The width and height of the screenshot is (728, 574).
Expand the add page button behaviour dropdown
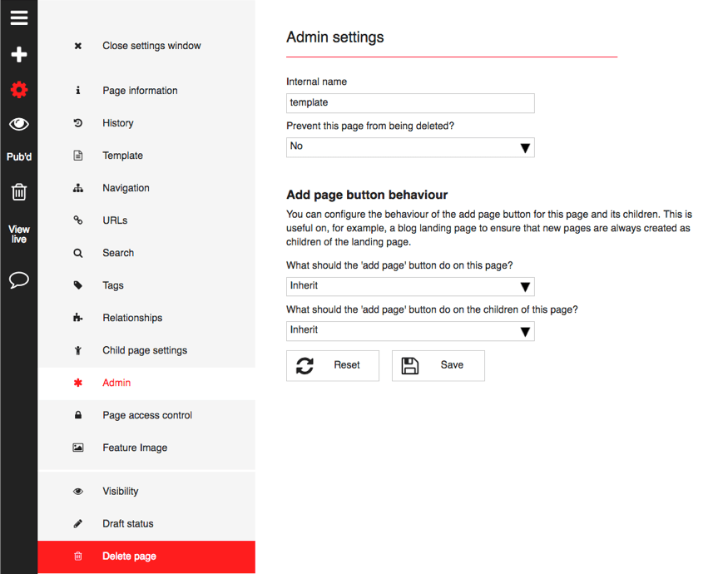pos(410,286)
